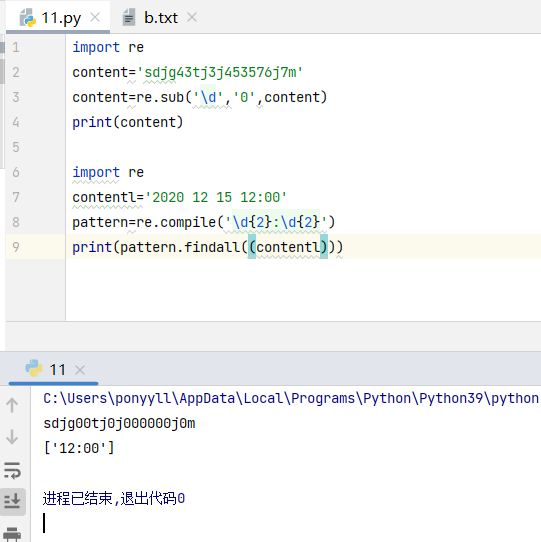
Task: Click the duplicate 'import re' on line 6
Action: [x=108, y=172]
